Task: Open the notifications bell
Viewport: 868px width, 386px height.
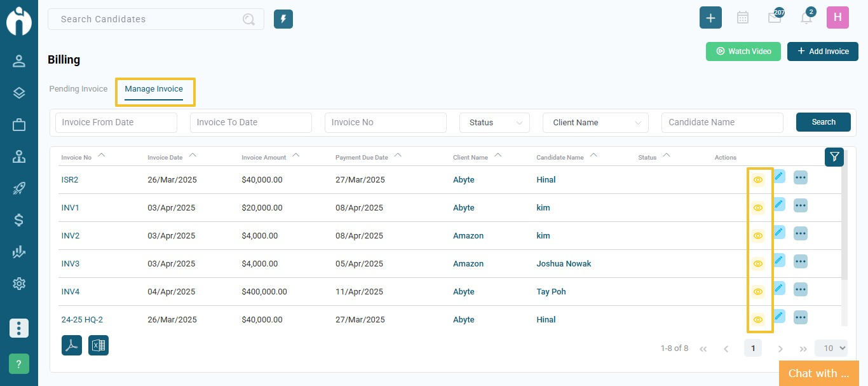Action: point(806,18)
